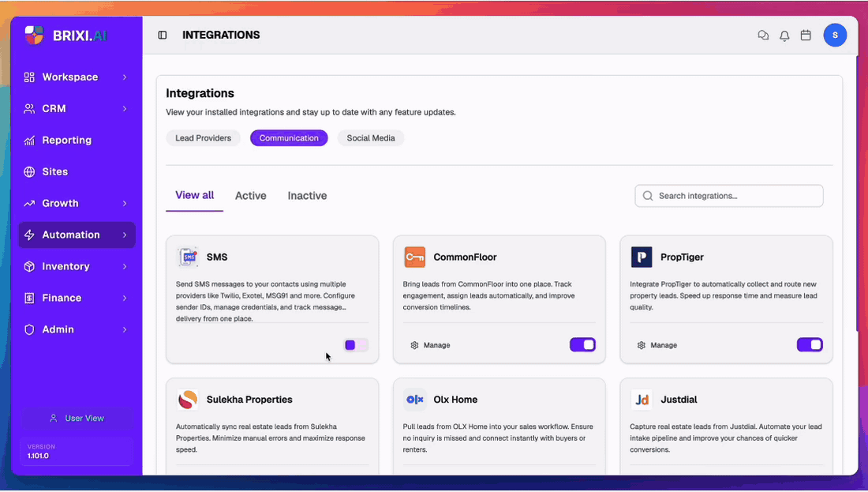Click the Workspace grid icon
Viewport: 868px width, 492px height.
tap(29, 77)
